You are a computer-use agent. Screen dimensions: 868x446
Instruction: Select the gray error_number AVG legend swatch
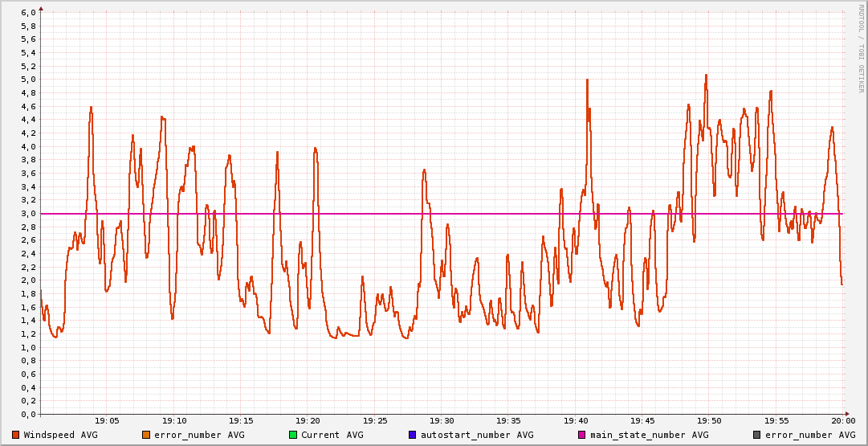pyautogui.click(x=756, y=435)
